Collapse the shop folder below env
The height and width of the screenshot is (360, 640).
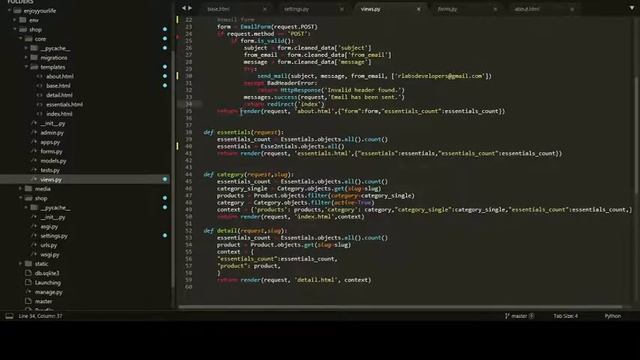coord(15,29)
